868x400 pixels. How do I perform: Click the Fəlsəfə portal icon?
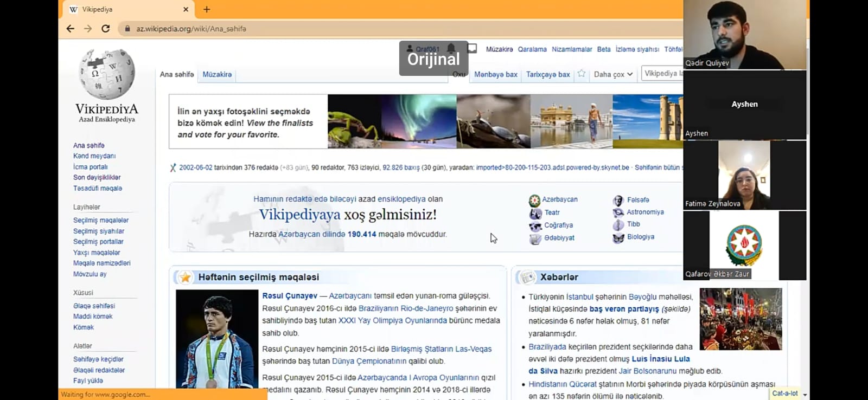click(618, 201)
